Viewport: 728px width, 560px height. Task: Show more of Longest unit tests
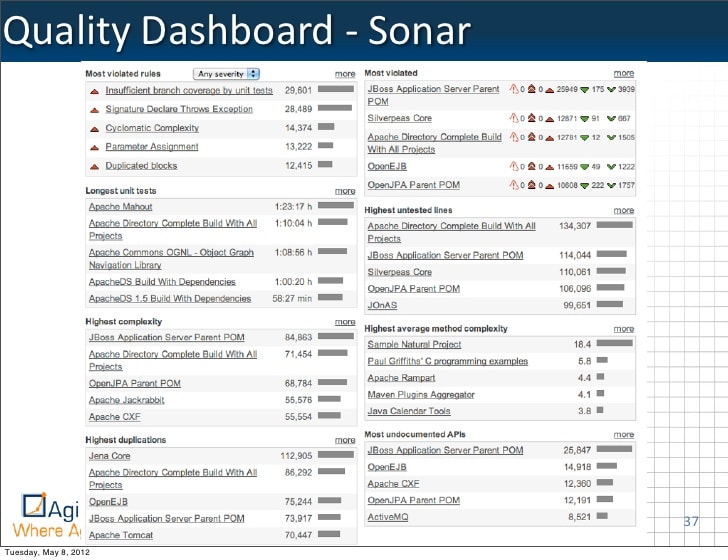click(x=344, y=191)
